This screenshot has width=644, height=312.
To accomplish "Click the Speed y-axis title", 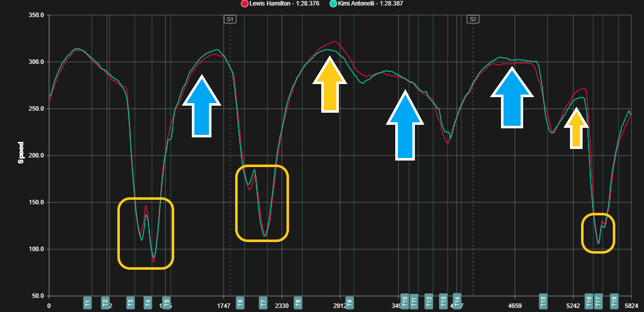I will tap(21, 153).
